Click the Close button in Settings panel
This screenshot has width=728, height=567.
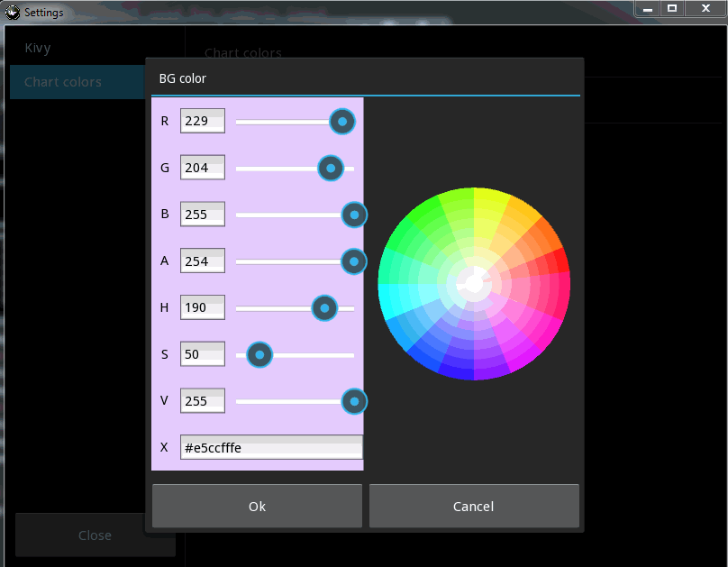(96, 535)
